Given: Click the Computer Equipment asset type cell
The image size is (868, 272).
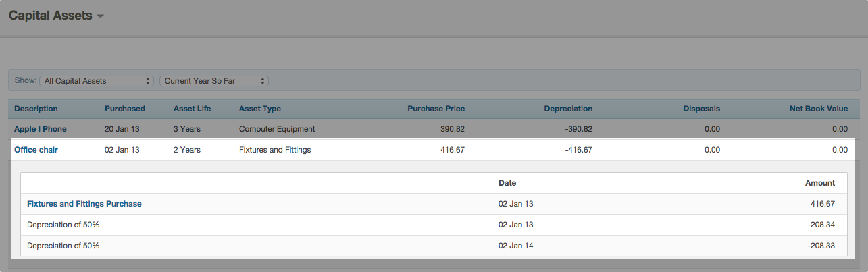Looking at the screenshot, I should (x=277, y=129).
